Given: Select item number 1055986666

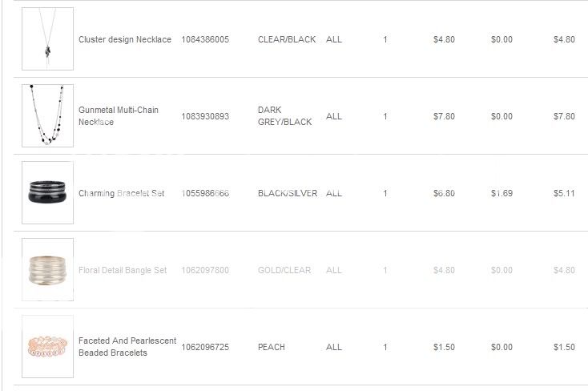Looking at the screenshot, I should point(205,193).
